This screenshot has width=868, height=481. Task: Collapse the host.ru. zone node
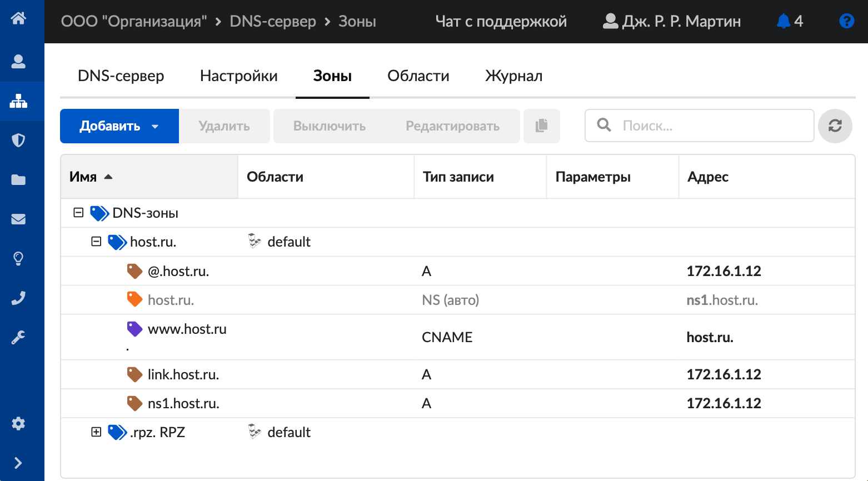[x=96, y=242]
